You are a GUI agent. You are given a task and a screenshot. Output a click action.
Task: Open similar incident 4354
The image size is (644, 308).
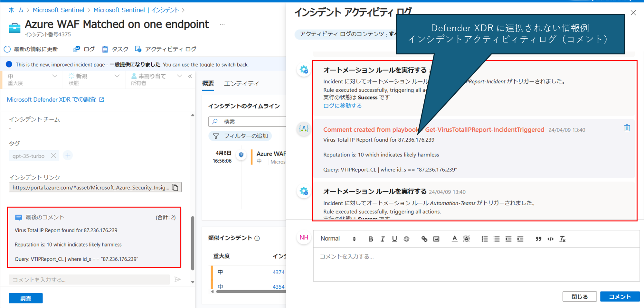(279, 287)
